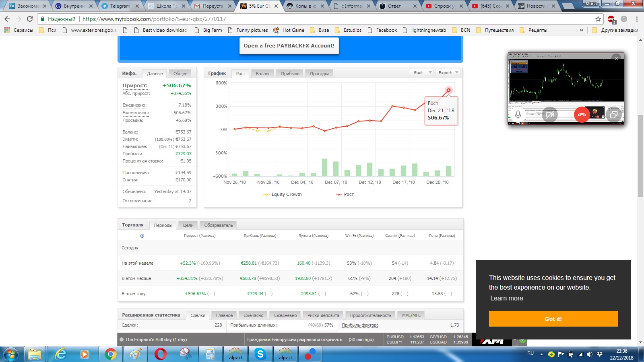Open the AdBlock Plus extension icon
Viewport: 644px width, 362px height.
pos(611,19)
